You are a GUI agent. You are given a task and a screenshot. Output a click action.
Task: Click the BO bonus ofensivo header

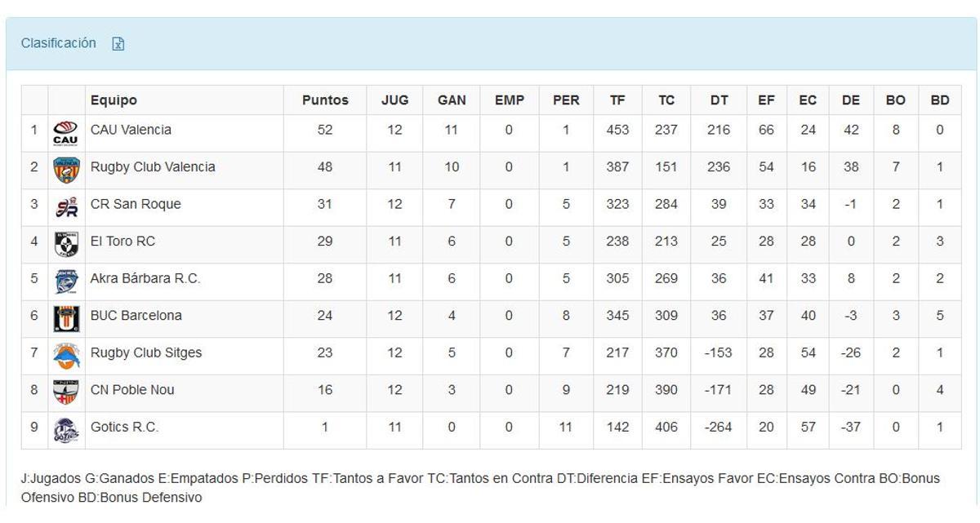coord(895,100)
